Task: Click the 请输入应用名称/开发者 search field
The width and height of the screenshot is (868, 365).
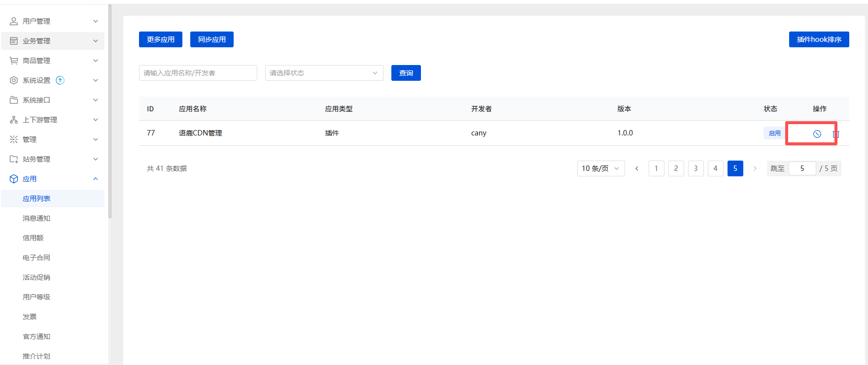Action: pos(198,73)
